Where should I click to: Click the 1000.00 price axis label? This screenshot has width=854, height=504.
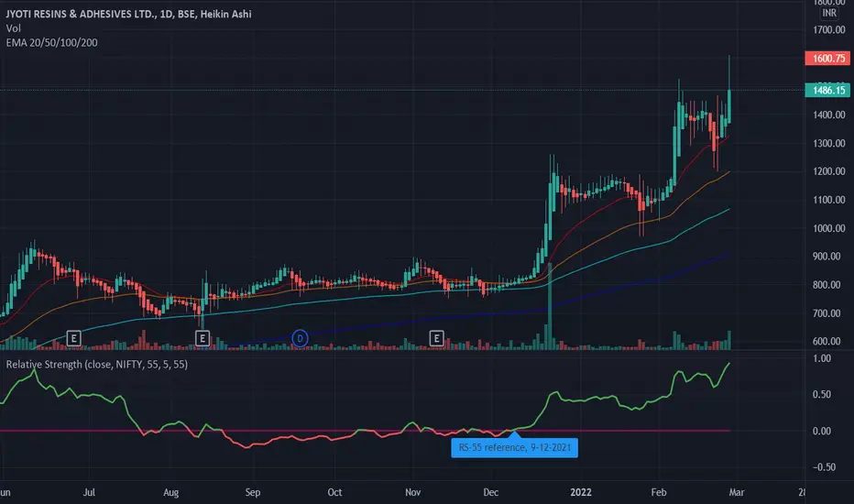pyautogui.click(x=829, y=228)
